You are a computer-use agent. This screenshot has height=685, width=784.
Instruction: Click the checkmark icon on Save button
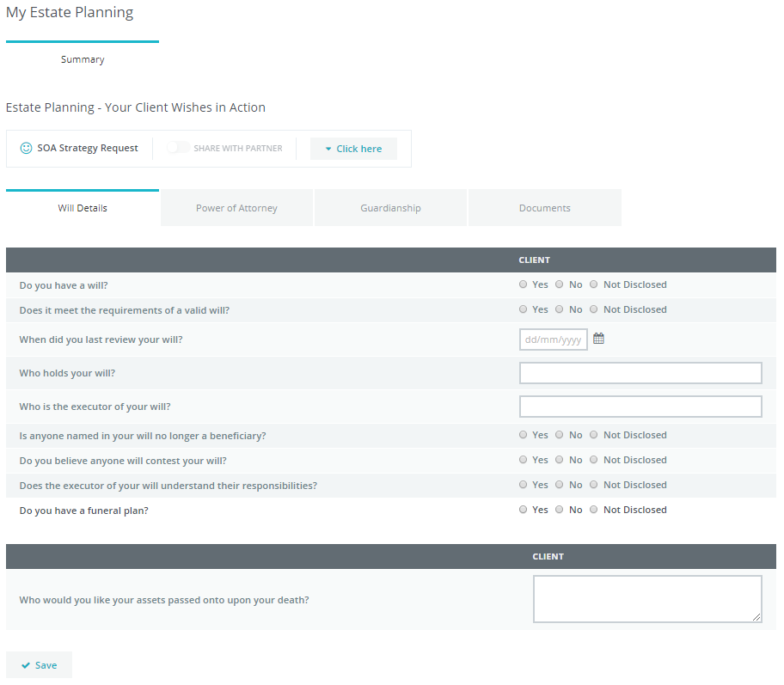click(x=26, y=665)
